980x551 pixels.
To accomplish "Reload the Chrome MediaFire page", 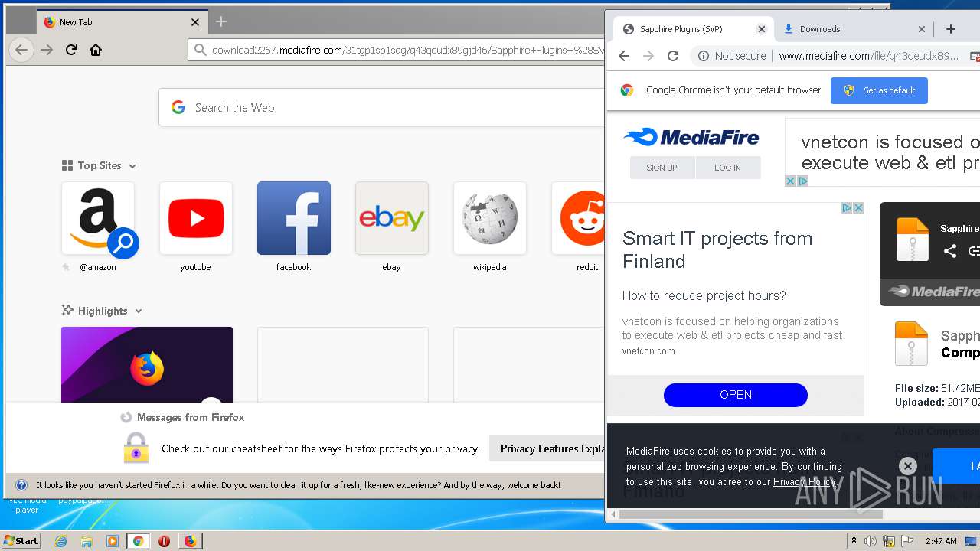I will tap(673, 56).
